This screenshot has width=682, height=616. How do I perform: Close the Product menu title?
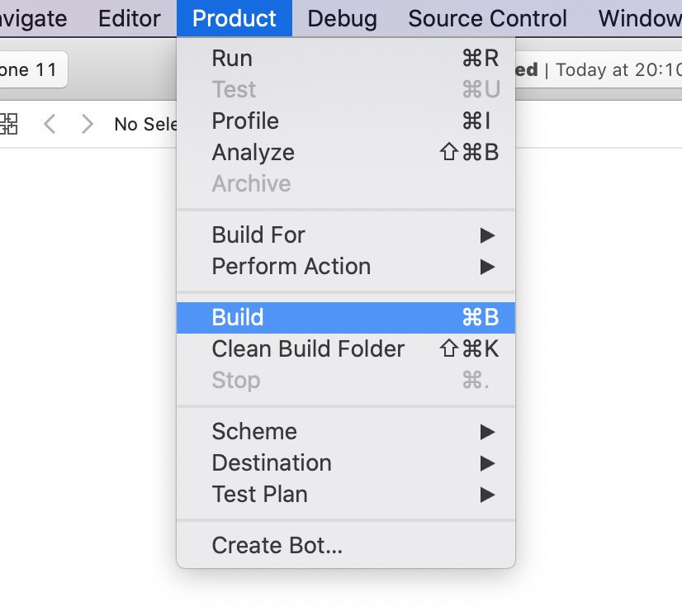point(234,18)
